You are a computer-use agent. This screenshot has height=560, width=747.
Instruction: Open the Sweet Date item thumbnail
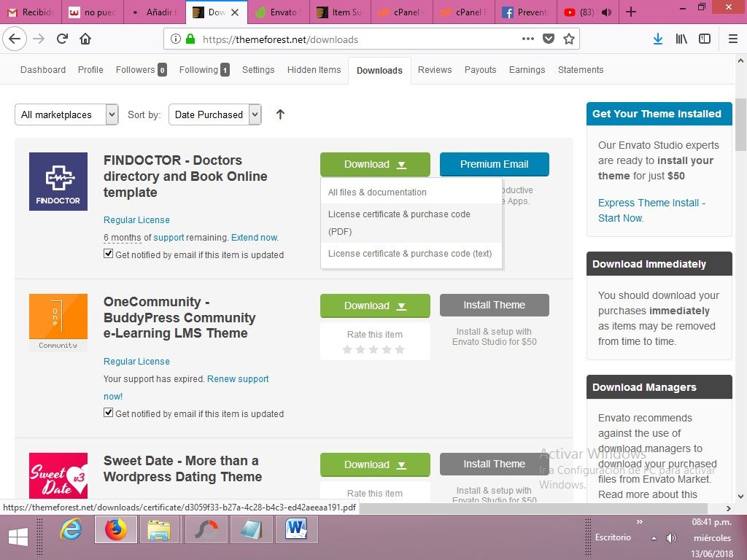tap(58, 475)
